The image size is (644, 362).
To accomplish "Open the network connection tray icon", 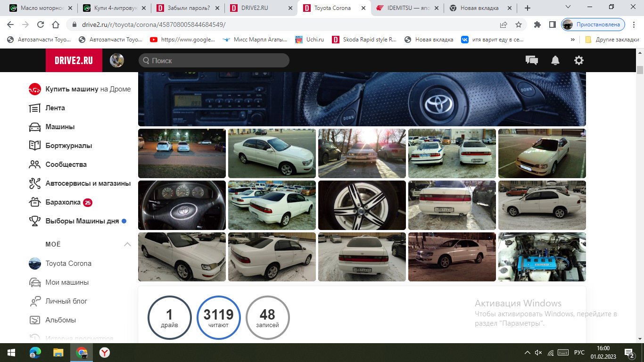I will pos(551,353).
